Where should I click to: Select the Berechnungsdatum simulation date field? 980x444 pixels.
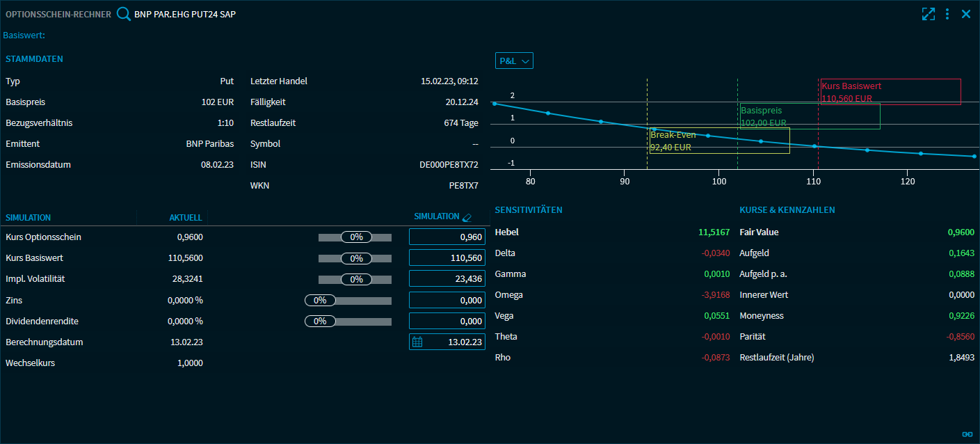coord(453,342)
